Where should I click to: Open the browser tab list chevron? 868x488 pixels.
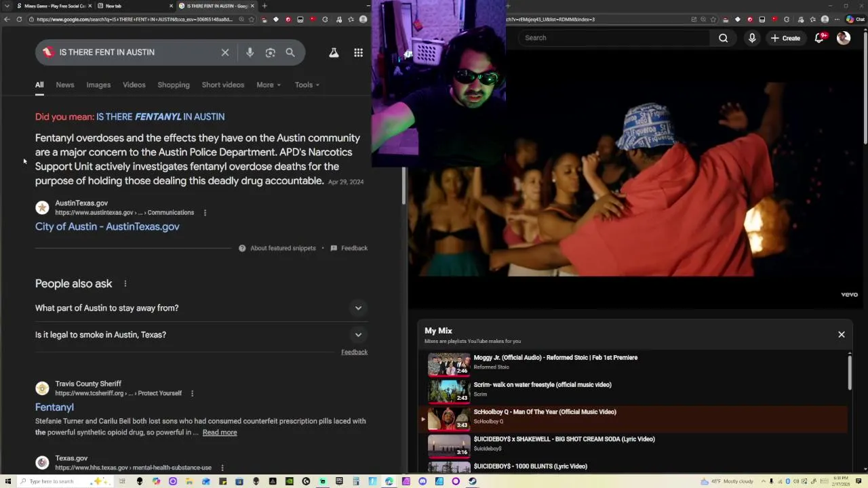point(7,6)
